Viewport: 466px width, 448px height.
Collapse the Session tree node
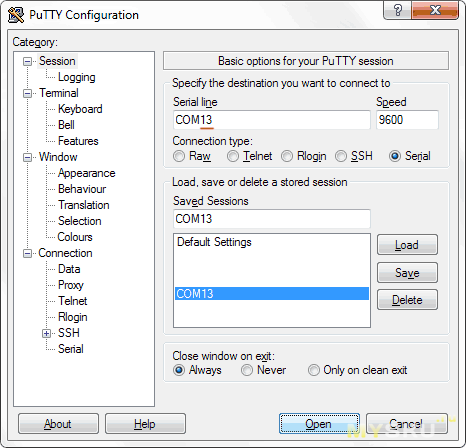[x=27, y=61]
